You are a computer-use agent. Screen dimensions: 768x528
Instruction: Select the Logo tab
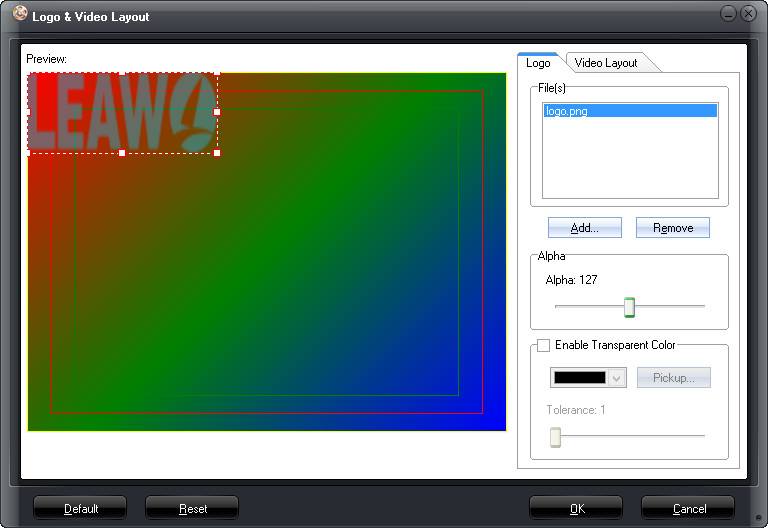538,63
